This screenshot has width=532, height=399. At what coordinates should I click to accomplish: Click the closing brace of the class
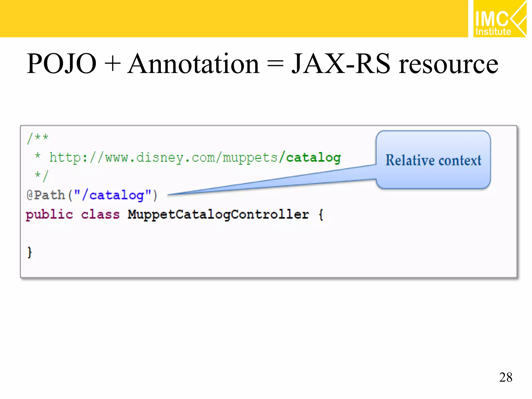click(30, 252)
